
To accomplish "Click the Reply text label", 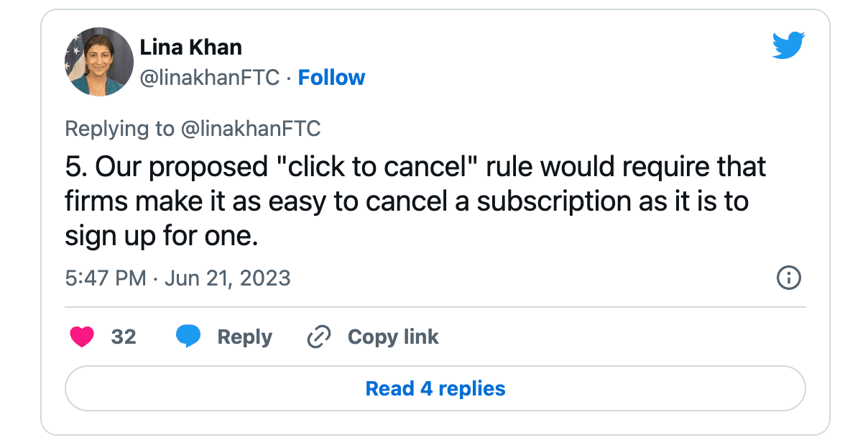I will coord(244,337).
